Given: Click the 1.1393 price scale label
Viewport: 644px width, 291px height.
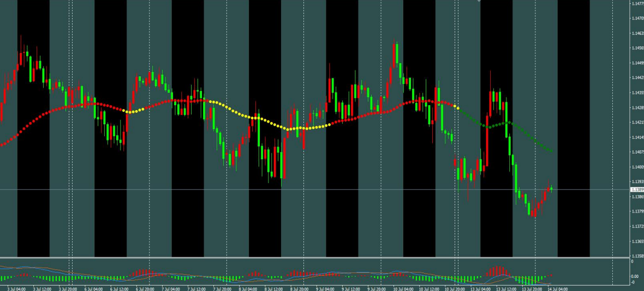Looking at the screenshot, I should [638, 182].
